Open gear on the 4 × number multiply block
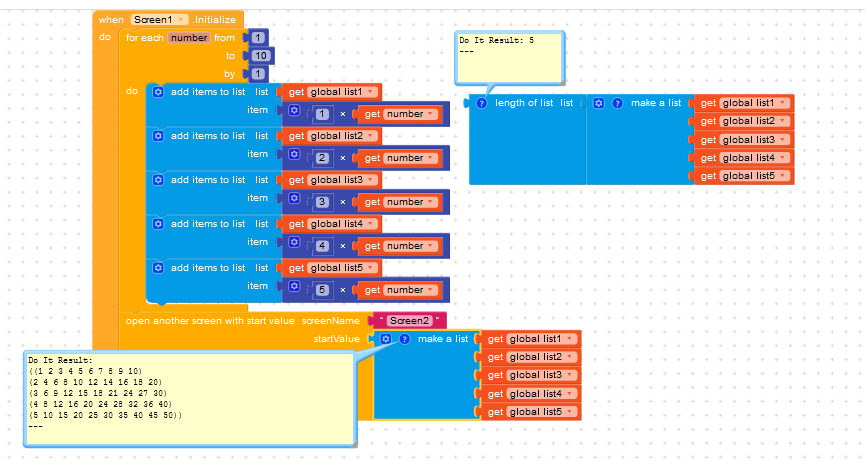 tap(294, 243)
